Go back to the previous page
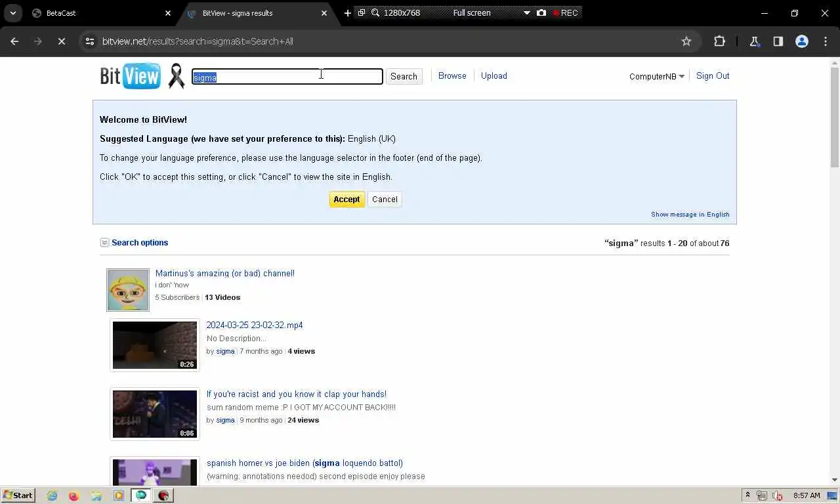 coord(14,41)
